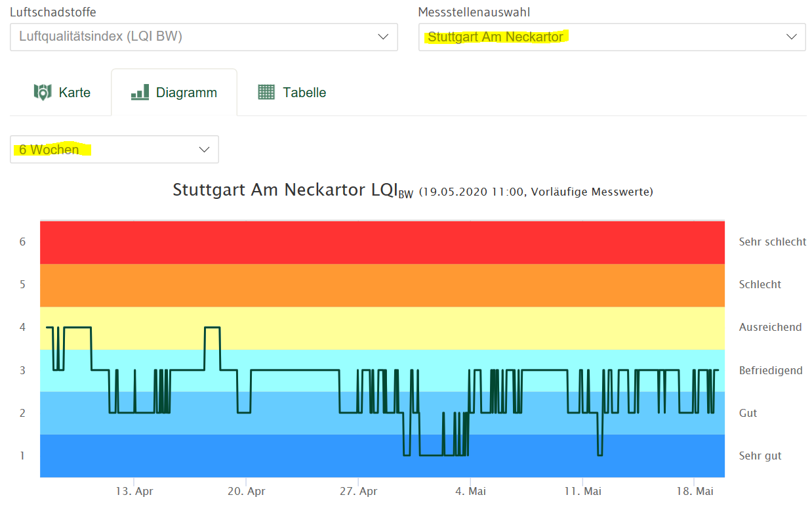Click the orange 'Schlecht' band in chart
The image size is (812, 514).
[x=382, y=285]
